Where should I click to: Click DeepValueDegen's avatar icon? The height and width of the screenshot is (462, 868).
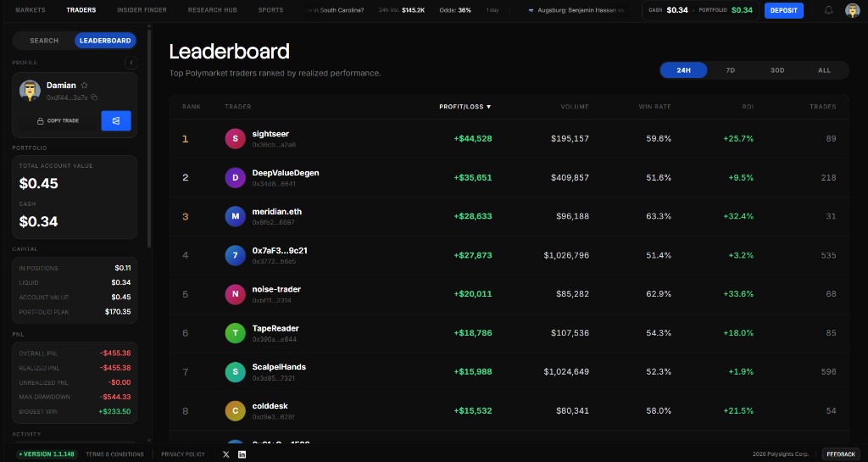[236, 178]
